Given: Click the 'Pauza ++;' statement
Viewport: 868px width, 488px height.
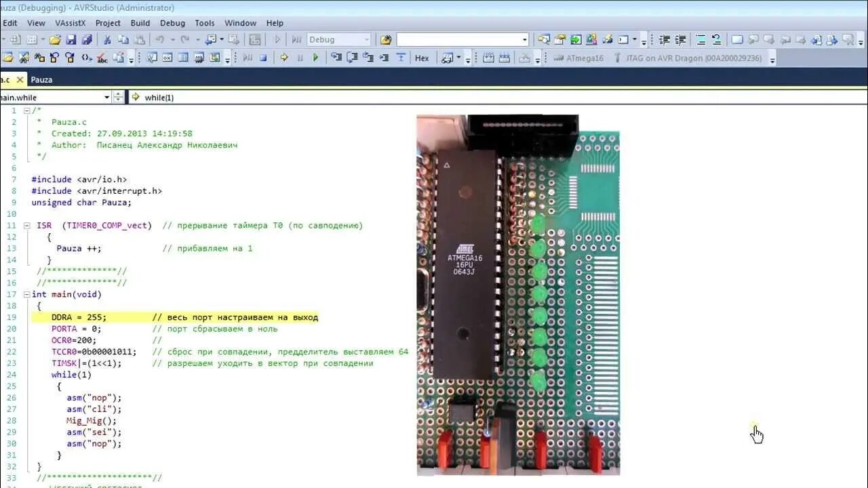Looking at the screenshot, I should pyautogui.click(x=79, y=248).
